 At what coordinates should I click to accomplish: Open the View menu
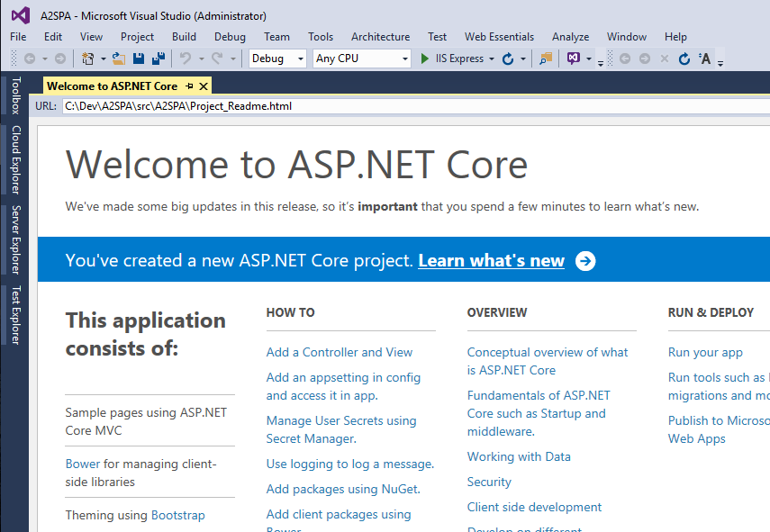point(91,37)
